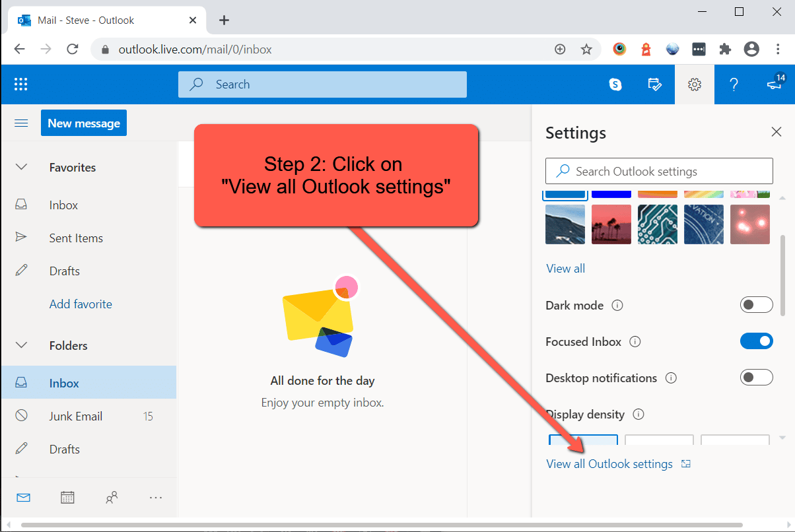This screenshot has height=532, width=795.
Task: Open Inbox under Favorites
Action: click(x=88, y=205)
